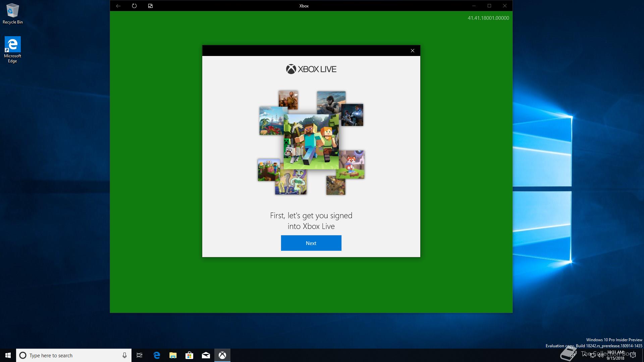Open Microsoft Store from the taskbar
Viewport: 644px width, 362px height.
click(190, 355)
